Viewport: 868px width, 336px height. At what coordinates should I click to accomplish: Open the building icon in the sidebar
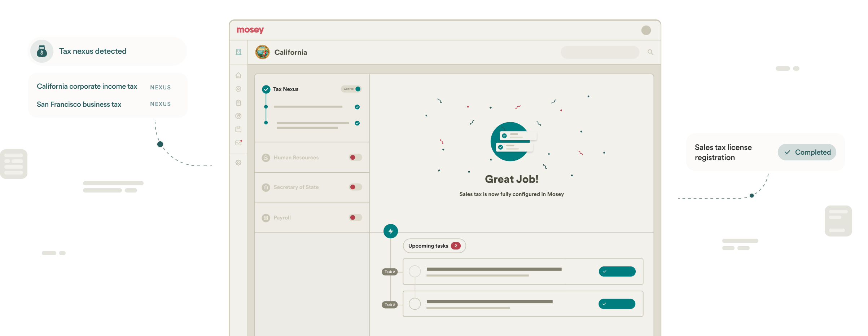click(x=238, y=52)
